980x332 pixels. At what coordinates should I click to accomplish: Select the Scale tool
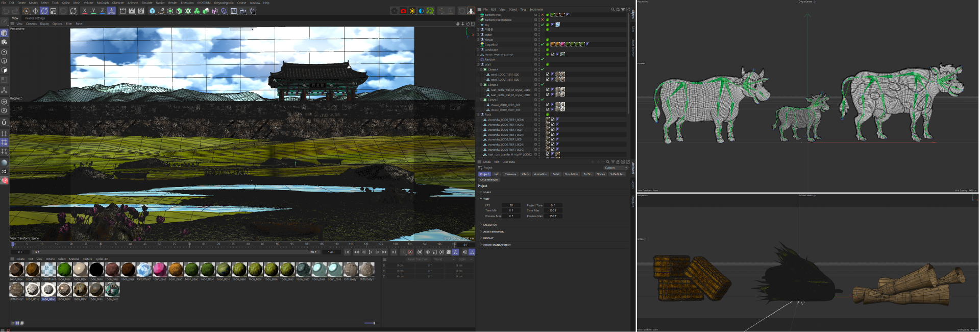53,11
